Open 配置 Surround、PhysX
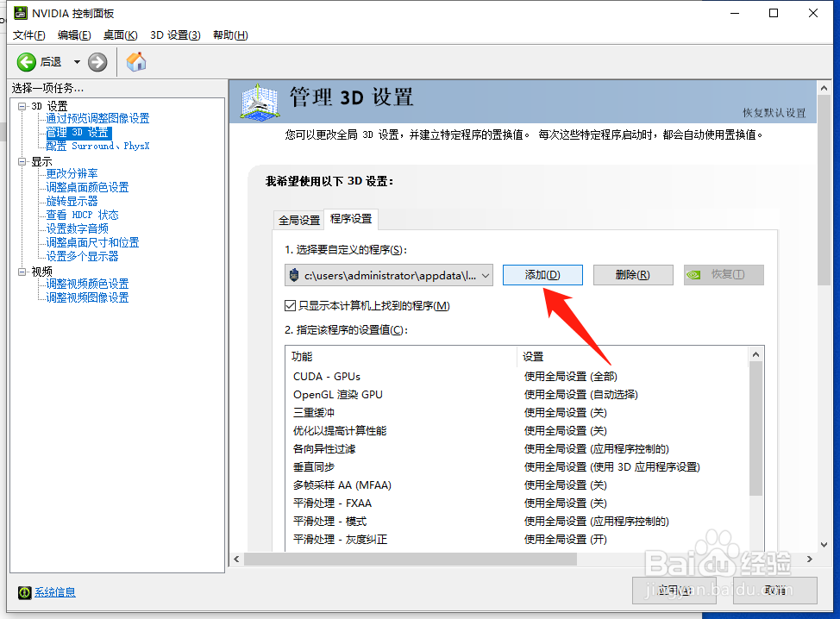The width and height of the screenshot is (840, 619). (97, 147)
